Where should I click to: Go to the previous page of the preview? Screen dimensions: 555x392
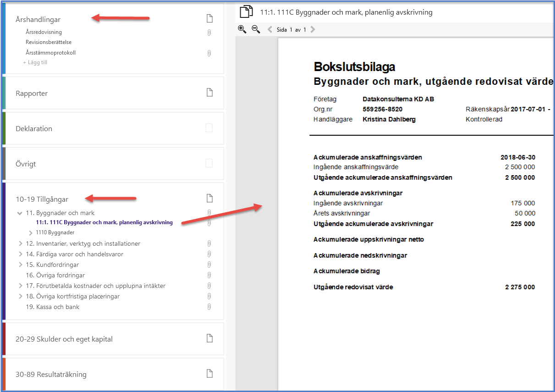pyautogui.click(x=270, y=29)
